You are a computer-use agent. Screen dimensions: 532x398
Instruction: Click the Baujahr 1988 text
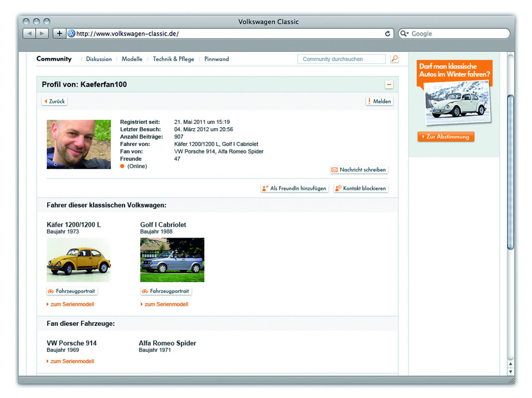click(x=156, y=231)
